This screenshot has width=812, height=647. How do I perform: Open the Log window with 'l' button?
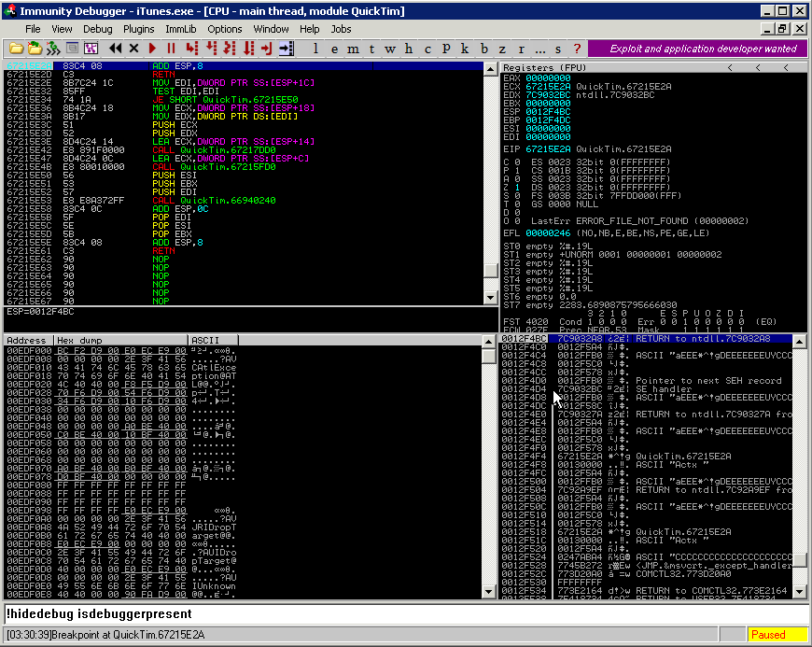315,48
